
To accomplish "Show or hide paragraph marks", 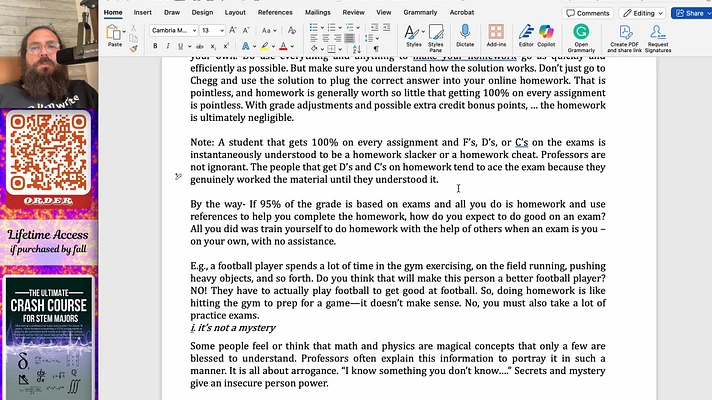I will coord(376,49).
